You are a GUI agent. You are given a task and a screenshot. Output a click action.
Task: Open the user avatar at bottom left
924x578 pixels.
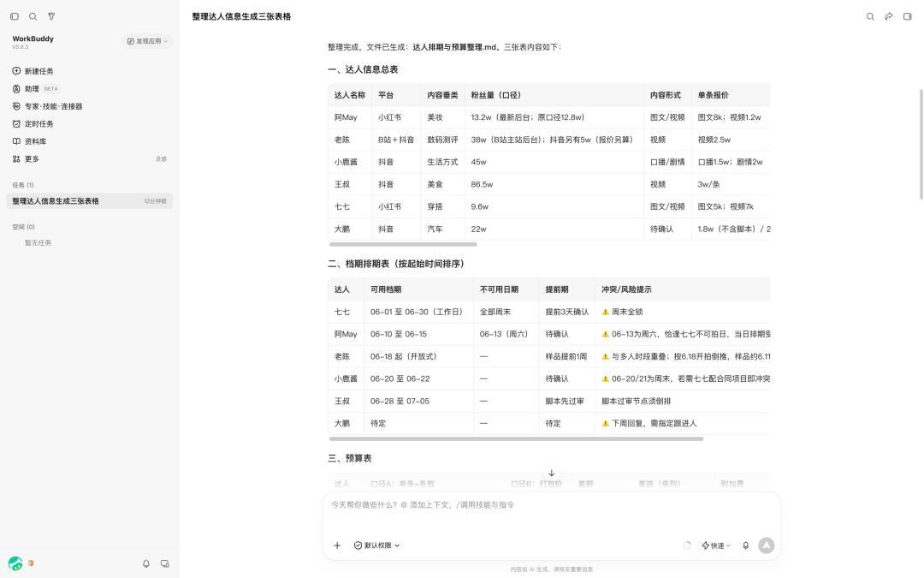pos(15,563)
